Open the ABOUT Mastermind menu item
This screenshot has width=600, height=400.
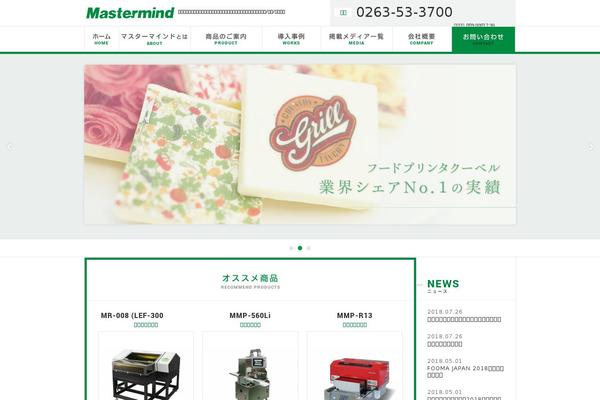155,39
